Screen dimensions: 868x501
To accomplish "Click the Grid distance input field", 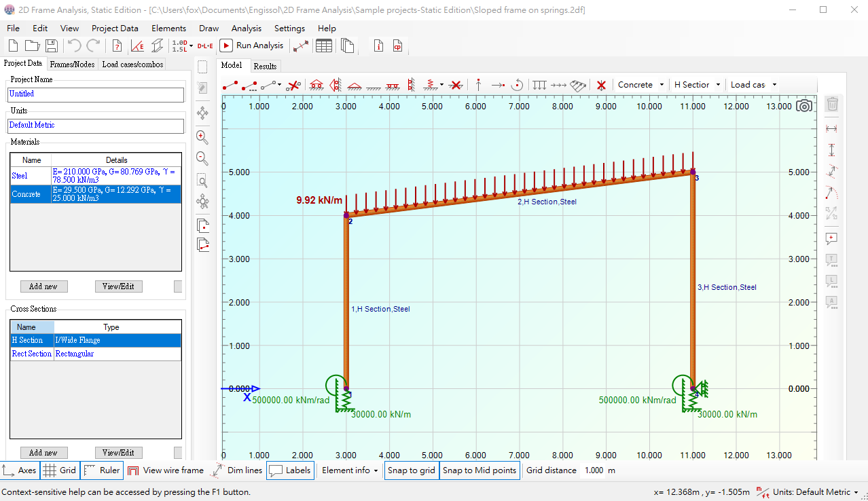I will click(x=594, y=470).
